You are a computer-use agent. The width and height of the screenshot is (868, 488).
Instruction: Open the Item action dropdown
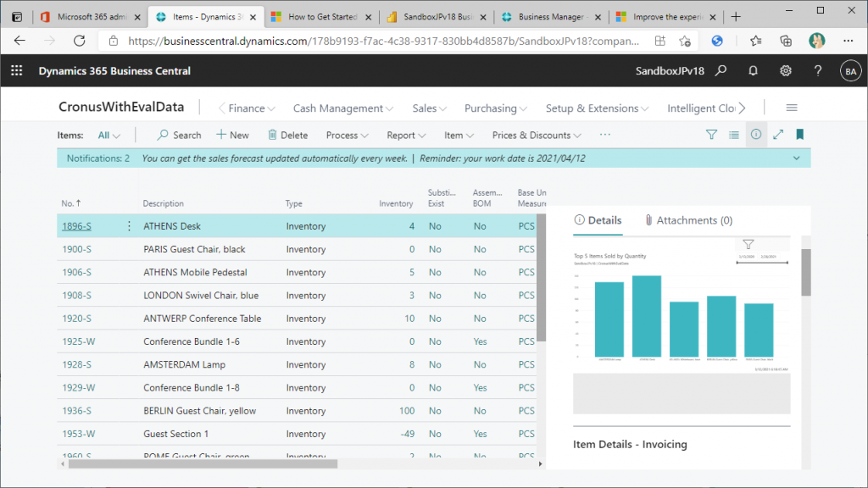[459, 135]
